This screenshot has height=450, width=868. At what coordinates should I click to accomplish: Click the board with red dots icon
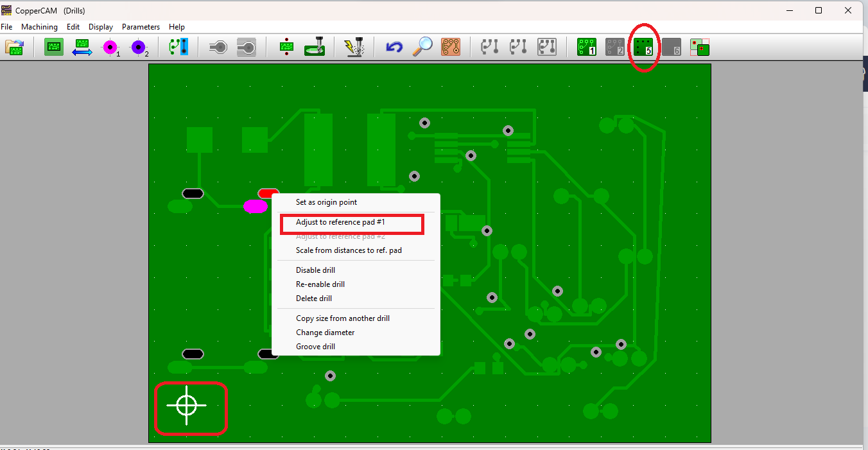[x=286, y=47]
